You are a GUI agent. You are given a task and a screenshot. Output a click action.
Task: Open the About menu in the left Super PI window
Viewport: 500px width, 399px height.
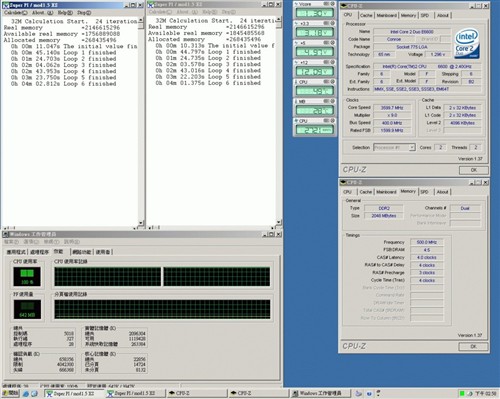click(42, 13)
